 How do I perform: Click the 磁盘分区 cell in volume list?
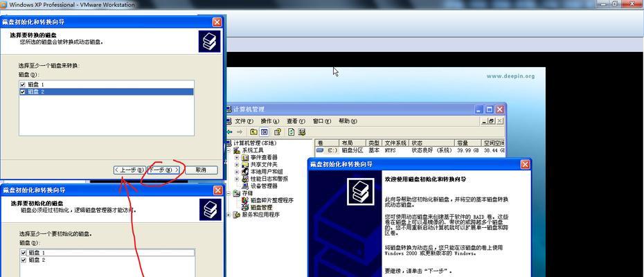[352, 150]
